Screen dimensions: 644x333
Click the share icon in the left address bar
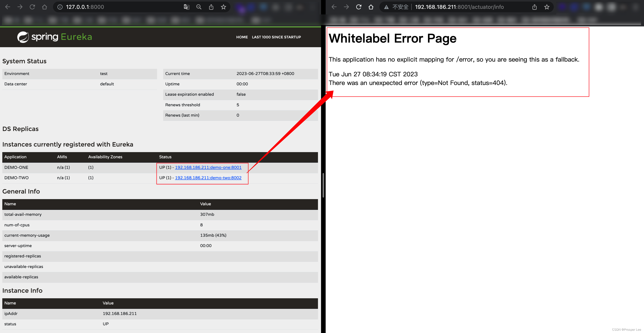[x=211, y=7]
